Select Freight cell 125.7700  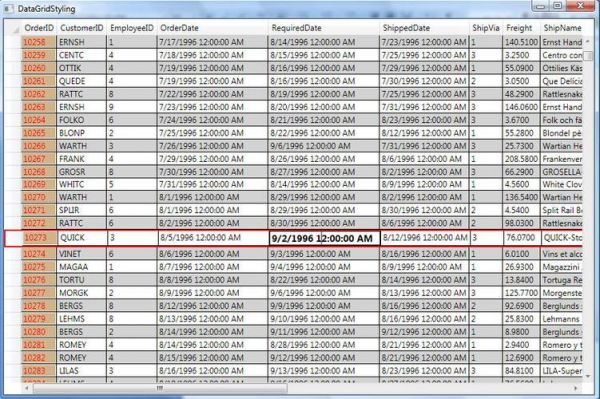pos(521,293)
